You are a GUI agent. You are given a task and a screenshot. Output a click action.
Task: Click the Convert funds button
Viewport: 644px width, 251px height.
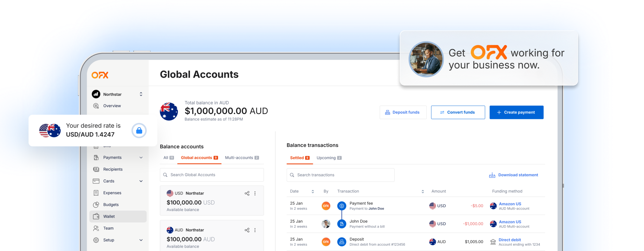tap(458, 112)
